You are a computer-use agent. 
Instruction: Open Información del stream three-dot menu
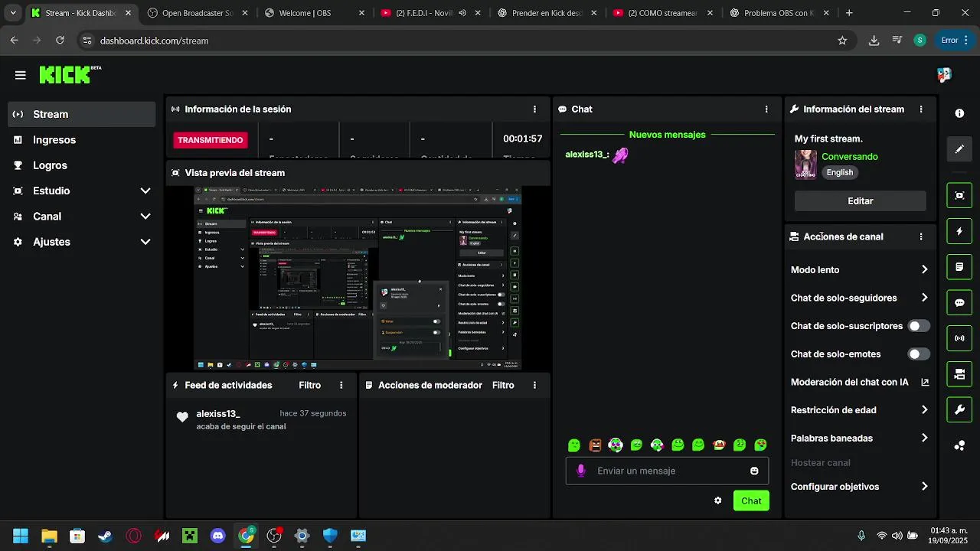[x=921, y=109]
